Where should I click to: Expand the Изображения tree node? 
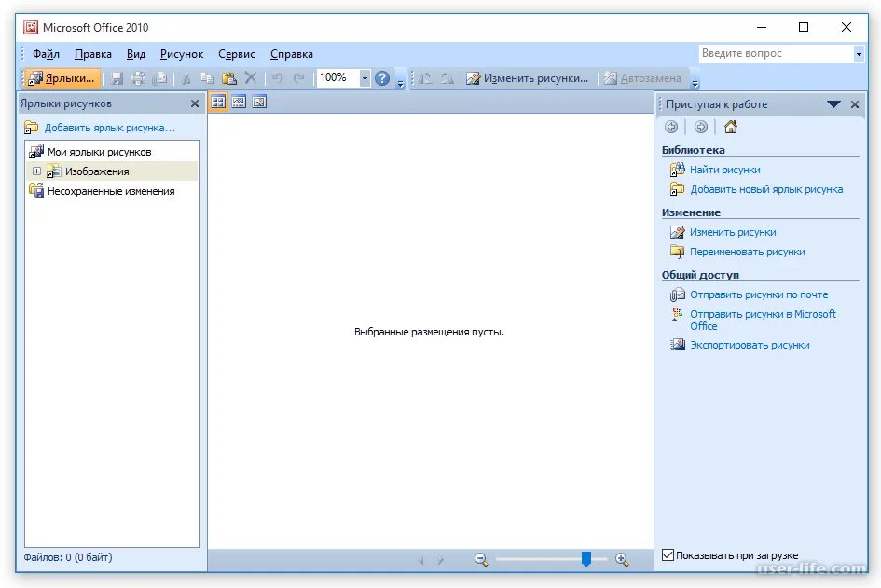coord(36,171)
